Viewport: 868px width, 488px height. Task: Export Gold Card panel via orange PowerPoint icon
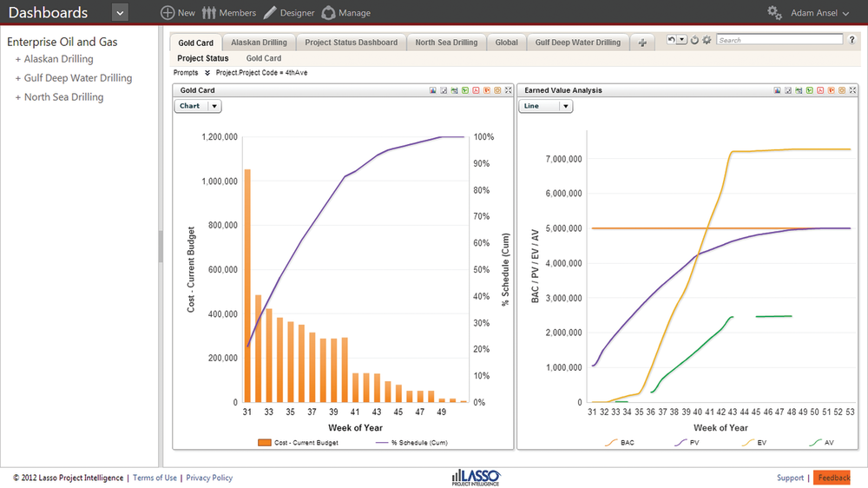click(x=487, y=90)
